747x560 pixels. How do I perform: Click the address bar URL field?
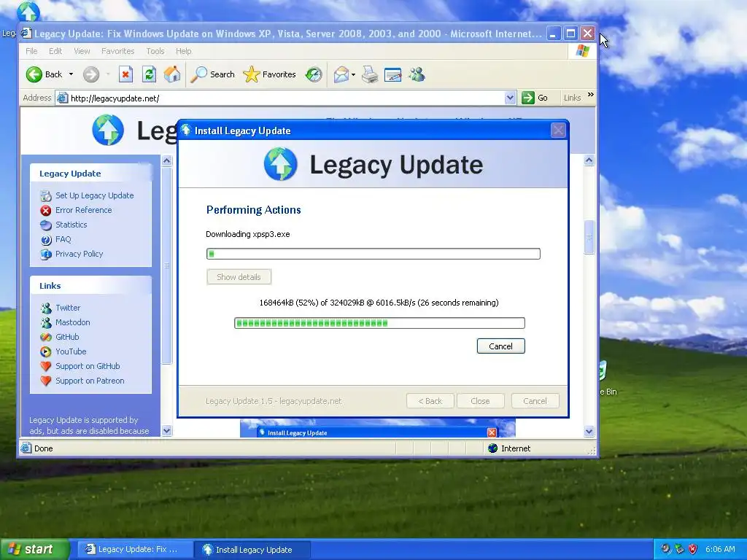286,98
